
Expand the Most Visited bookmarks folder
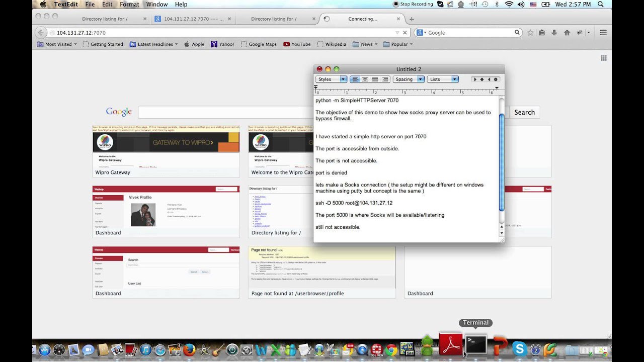(x=57, y=44)
